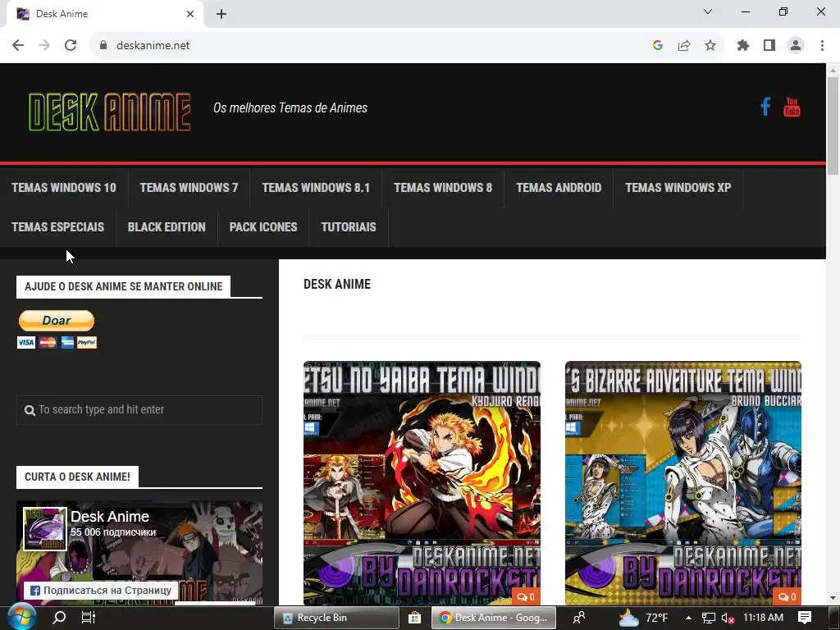Click the taskbar clock showing 11:18 AM
Image resolution: width=840 pixels, height=630 pixels.
763,618
